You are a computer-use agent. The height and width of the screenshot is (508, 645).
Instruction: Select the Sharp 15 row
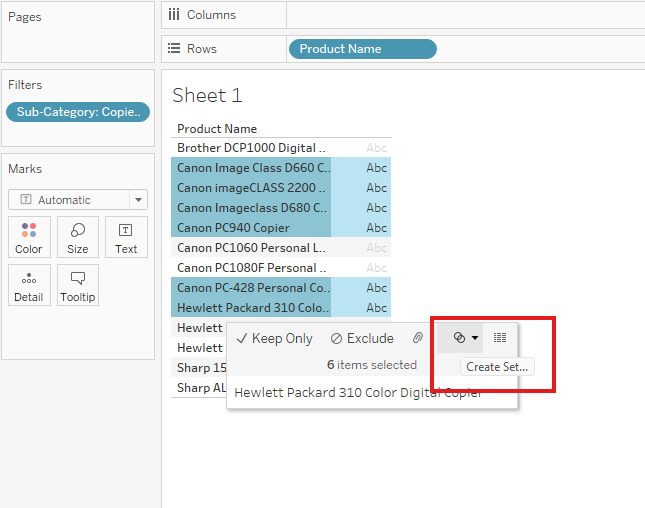pos(199,368)
